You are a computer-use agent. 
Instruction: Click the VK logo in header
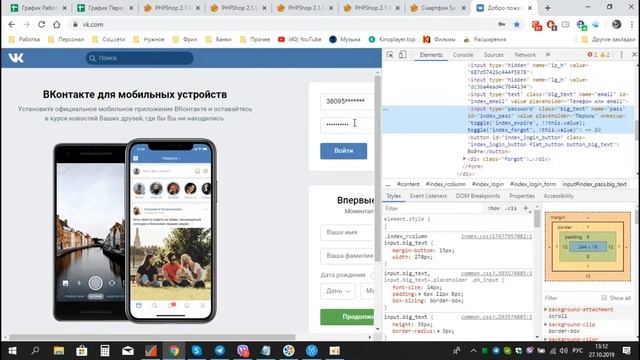16,58
